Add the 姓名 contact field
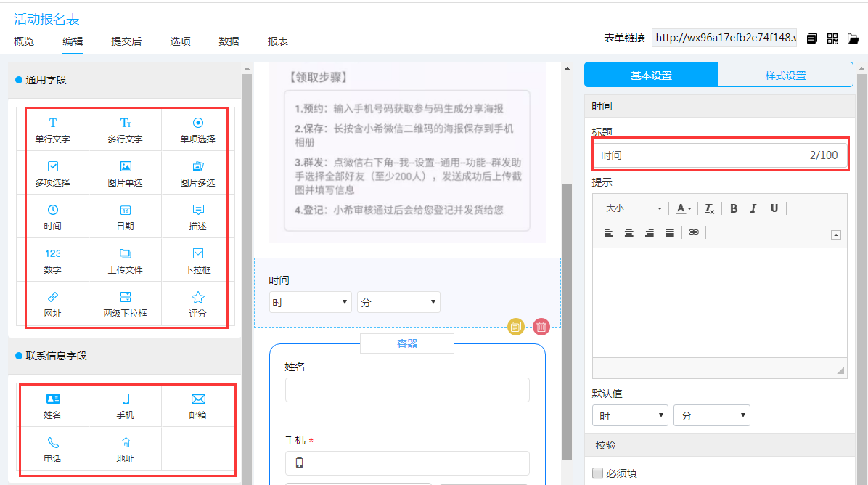Viewport: 868px width, 485px height. click(x=52, y=406)
